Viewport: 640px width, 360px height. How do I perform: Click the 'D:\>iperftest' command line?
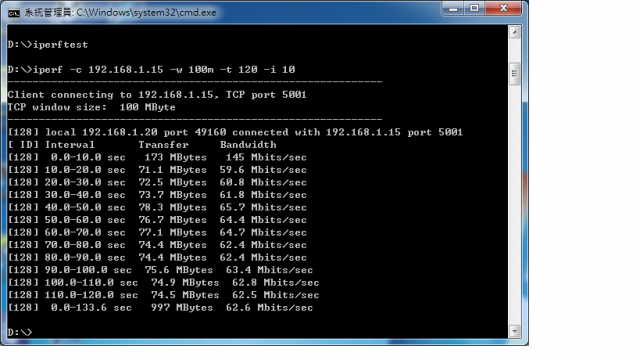(x=48, y=44)
